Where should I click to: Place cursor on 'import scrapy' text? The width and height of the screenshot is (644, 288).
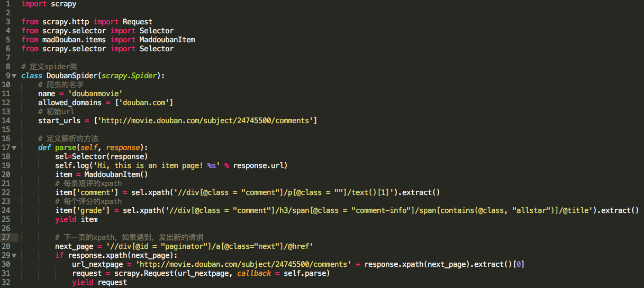49,4
